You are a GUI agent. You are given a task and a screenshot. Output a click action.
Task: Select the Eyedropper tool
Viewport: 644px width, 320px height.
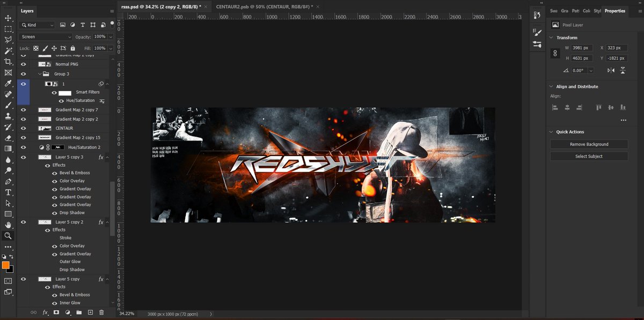coord(8,84)
